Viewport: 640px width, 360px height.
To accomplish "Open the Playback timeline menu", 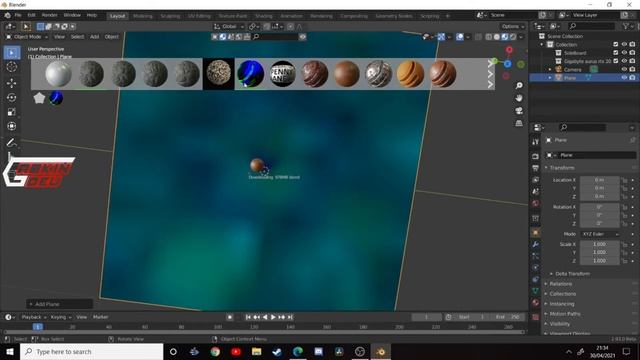I will click(33, 317).
